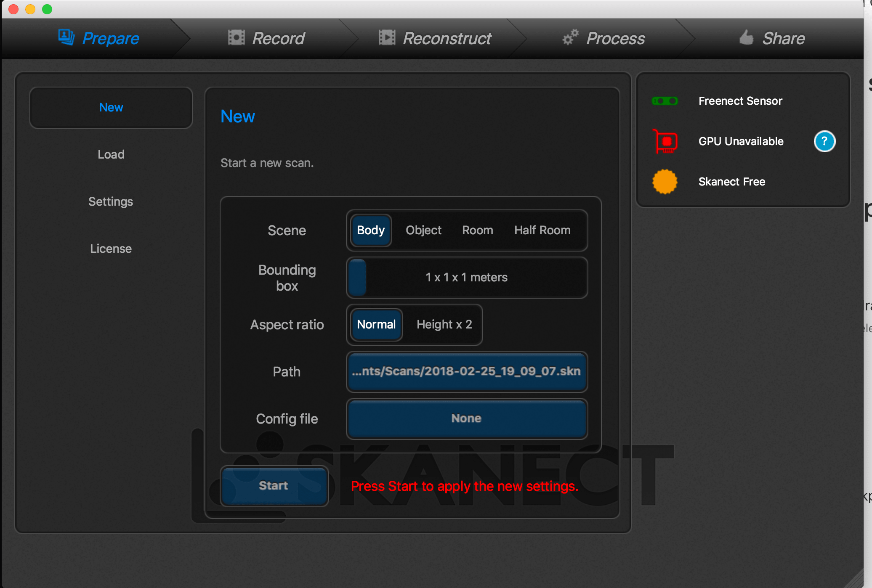Select New in the sidebar
872x588 pixels.
(x=111, y=108)
